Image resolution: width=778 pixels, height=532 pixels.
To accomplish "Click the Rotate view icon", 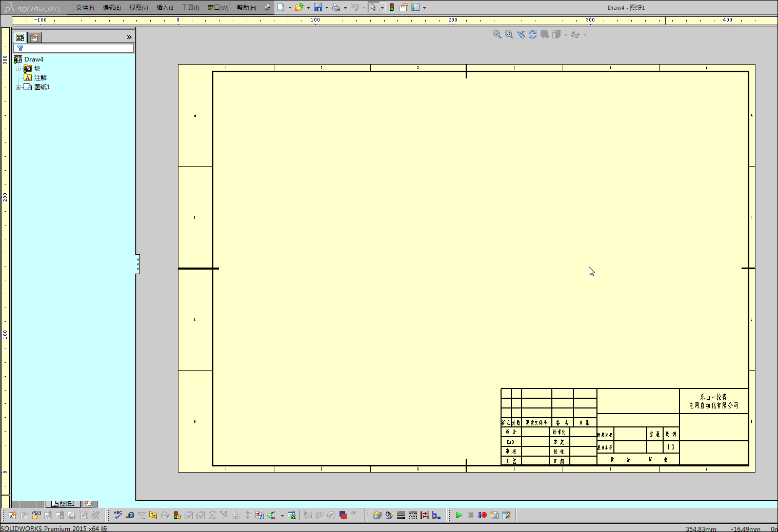I will click(533, 34).
